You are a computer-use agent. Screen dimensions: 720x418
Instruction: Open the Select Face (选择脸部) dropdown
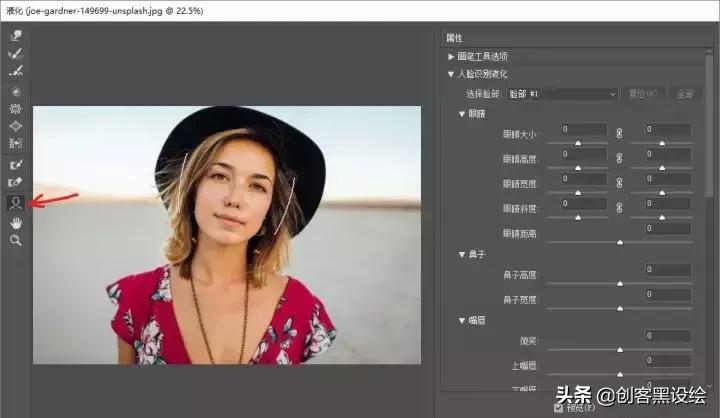pos(562,94)
